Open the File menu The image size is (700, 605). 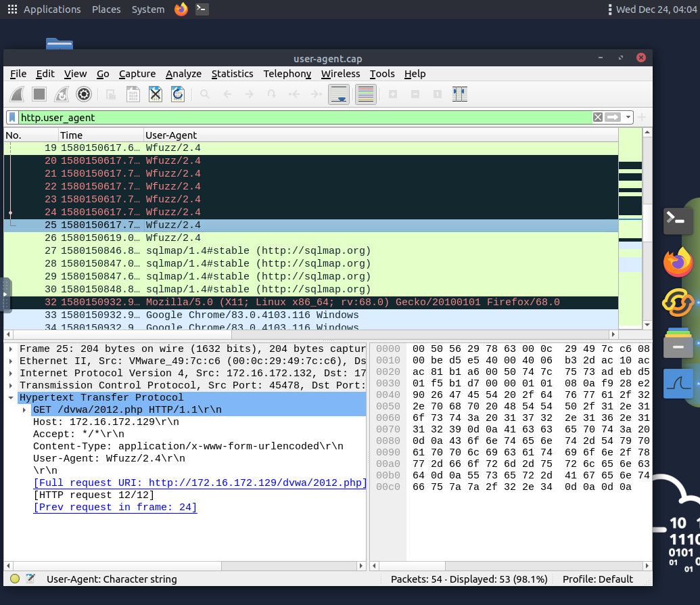pyautogui.click(x=18, y=74)
